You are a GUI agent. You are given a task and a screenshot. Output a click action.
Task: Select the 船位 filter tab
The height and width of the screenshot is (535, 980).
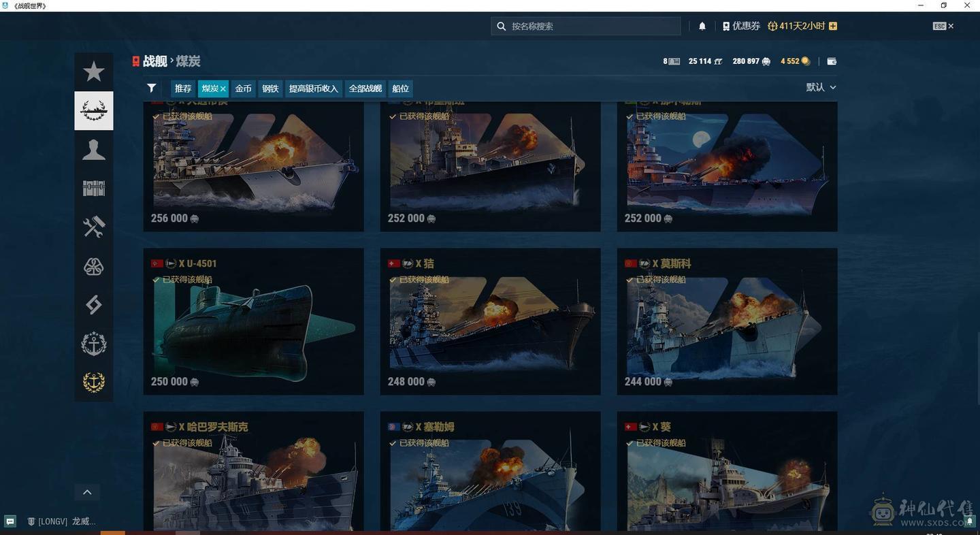(x=401, y=88)
